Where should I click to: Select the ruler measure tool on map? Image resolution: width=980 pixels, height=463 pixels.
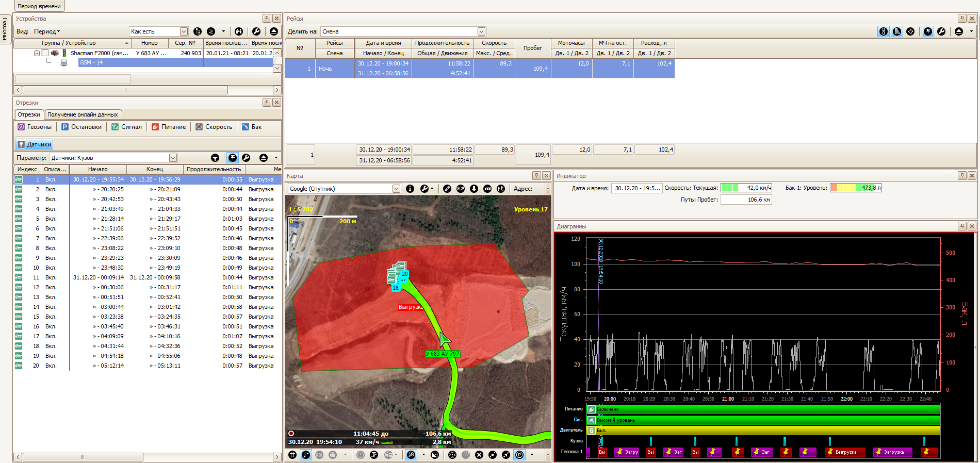pyautogui.click(x=487, y=189)
